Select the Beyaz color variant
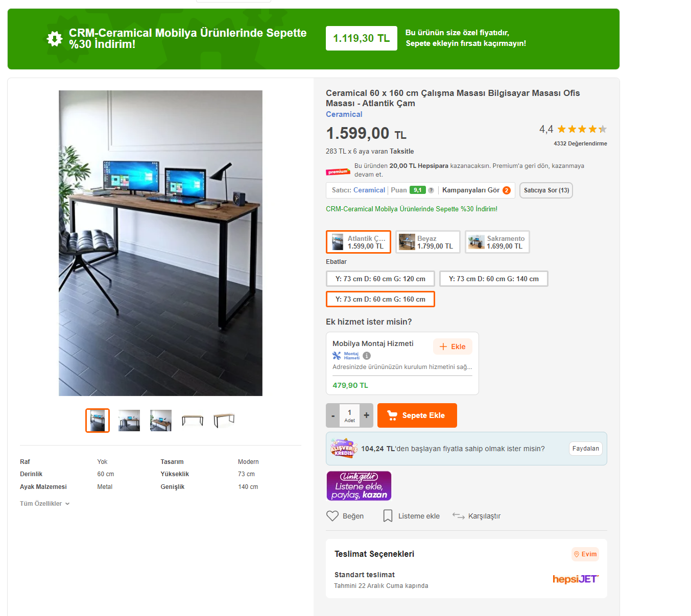 point(428,242)
